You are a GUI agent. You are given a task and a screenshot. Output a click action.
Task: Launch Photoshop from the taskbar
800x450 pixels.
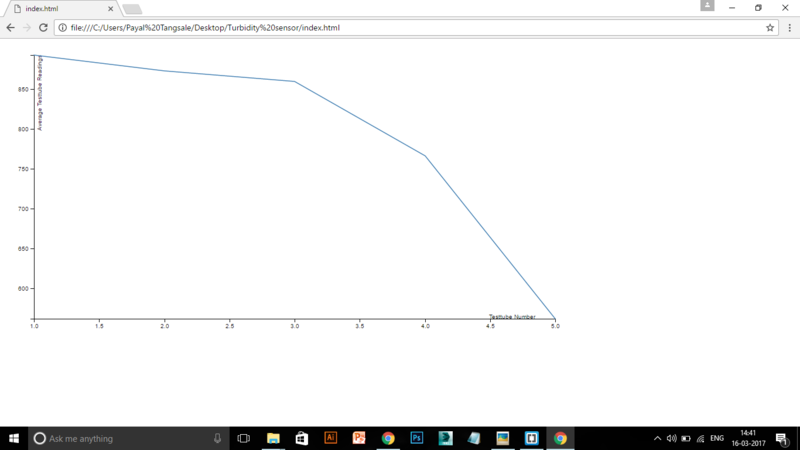[417, 438]
